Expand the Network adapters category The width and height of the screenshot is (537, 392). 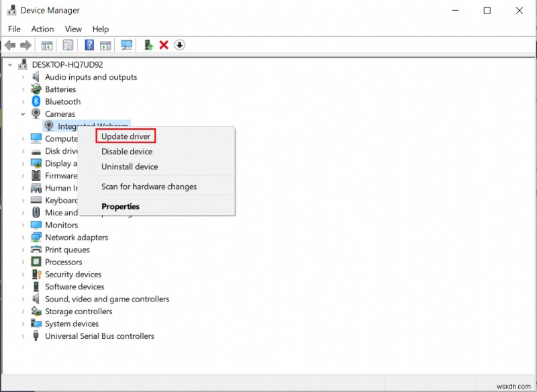21,237
